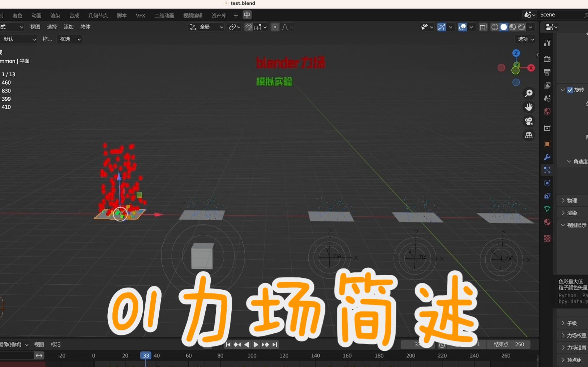Open the Tool properties tab
This screenshot has width=588, height=367.
tap(547, 43)
